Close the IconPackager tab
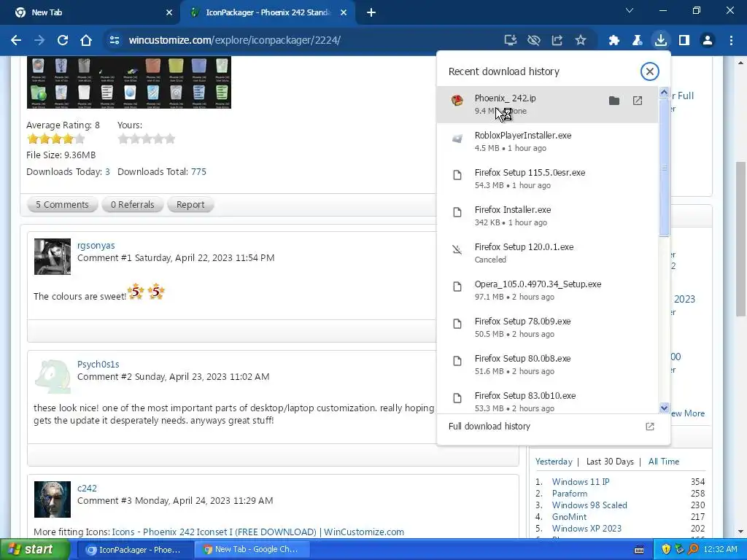This screenshot has width=747, height=560. tap(344, 12)
